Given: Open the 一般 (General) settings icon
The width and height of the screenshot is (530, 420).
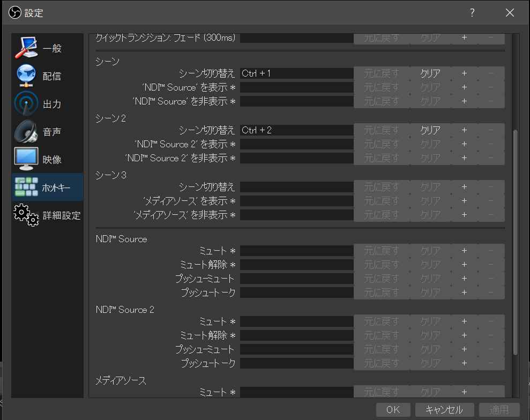Looking at the screenshot, I should click(26, 48).
